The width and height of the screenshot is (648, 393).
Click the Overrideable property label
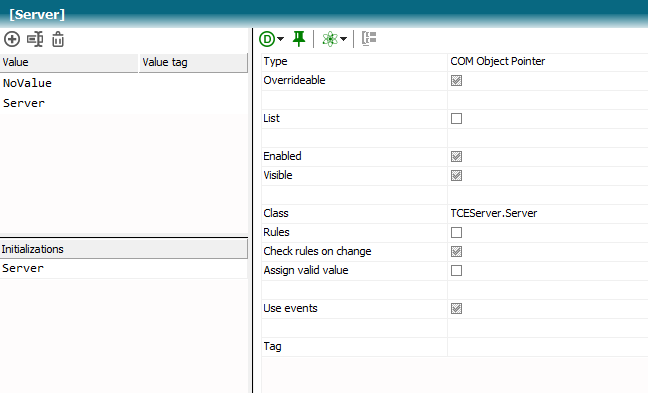[294, 80]
